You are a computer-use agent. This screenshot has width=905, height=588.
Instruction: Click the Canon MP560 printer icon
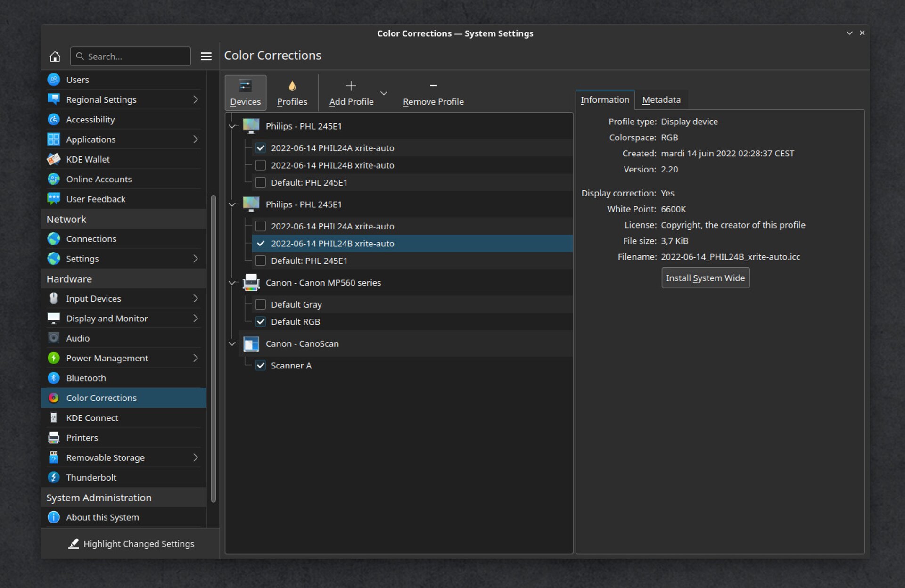click(x=251, y=282)
